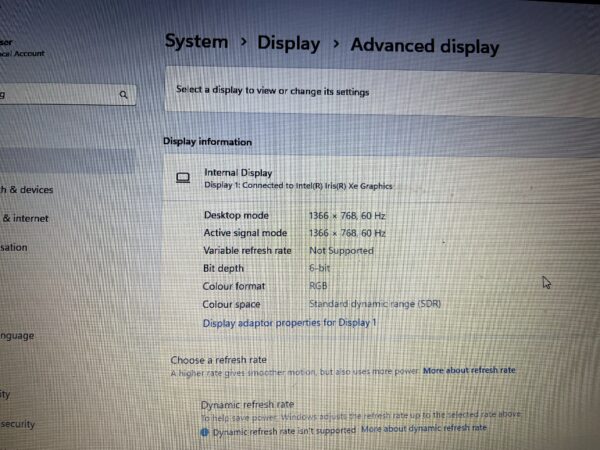Open the sidebar item ending in 'sation'
The width and height of the screenshot is (600, 450).
click(x=14, y=248)
